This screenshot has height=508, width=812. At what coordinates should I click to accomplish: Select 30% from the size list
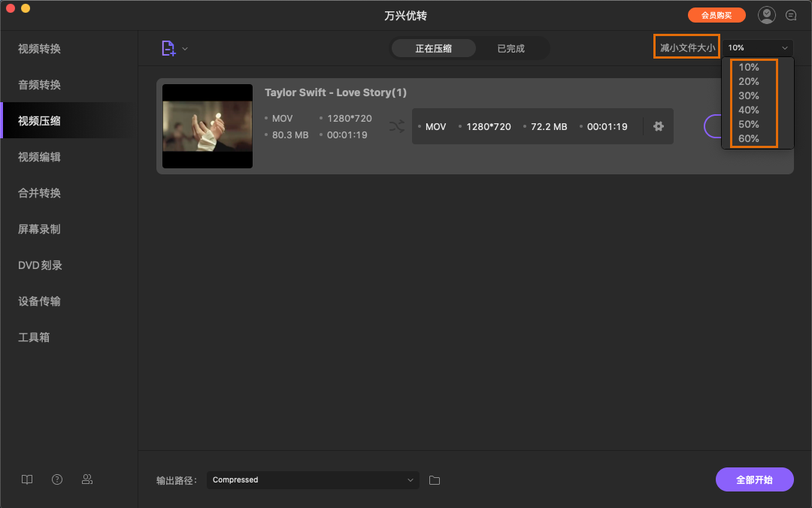click(x=749, y=95)
